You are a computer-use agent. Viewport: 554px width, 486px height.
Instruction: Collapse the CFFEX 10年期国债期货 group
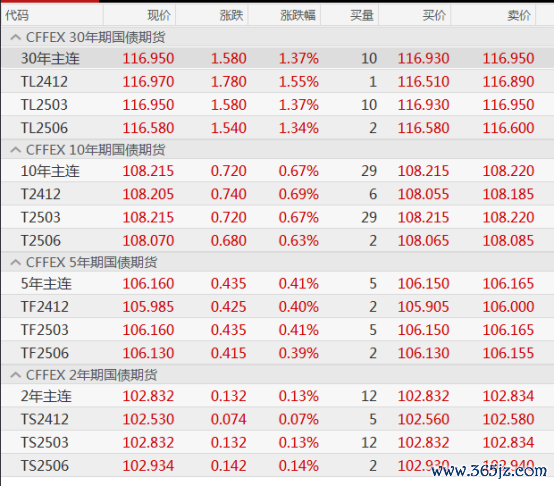coord(16,150)
